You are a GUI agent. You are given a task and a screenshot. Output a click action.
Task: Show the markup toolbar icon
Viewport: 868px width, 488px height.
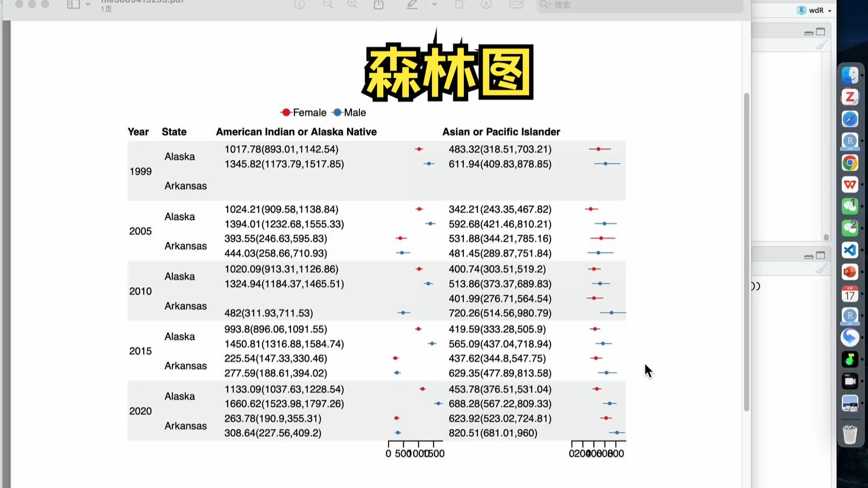486,4
